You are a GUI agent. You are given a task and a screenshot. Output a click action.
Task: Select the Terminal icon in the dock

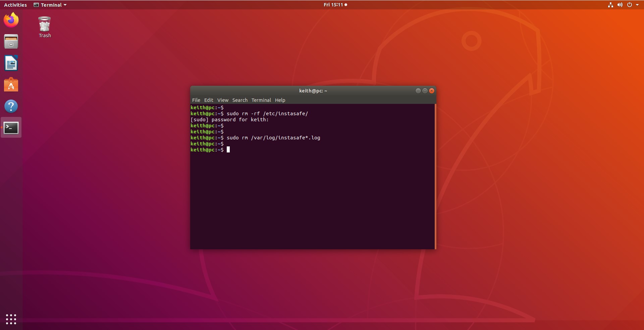point(11,128)
